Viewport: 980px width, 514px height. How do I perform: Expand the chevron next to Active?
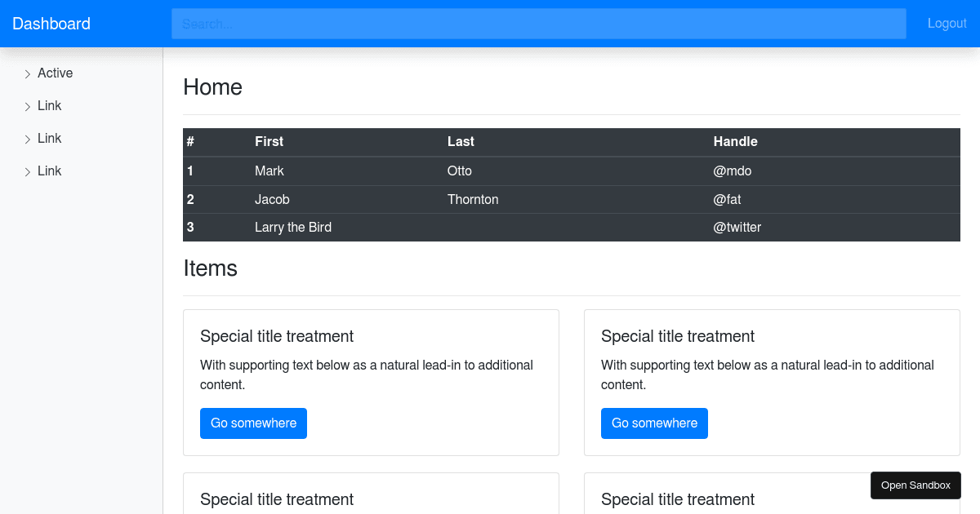(x=28, y=73)
